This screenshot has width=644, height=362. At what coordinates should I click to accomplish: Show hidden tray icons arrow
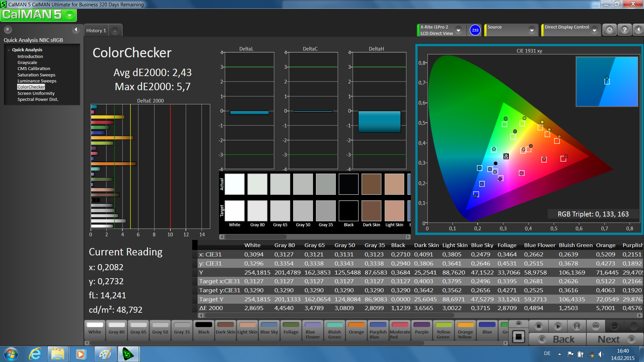559,354
